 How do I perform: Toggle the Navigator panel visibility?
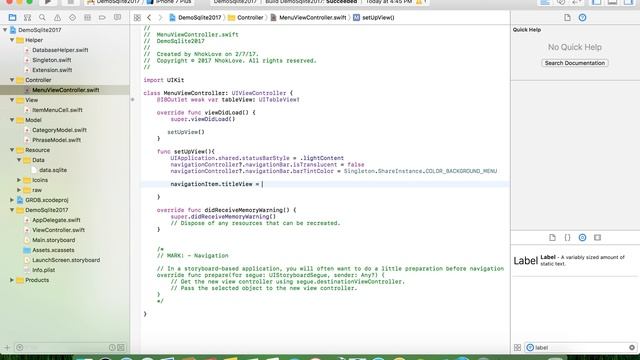[x=597, y=2]
